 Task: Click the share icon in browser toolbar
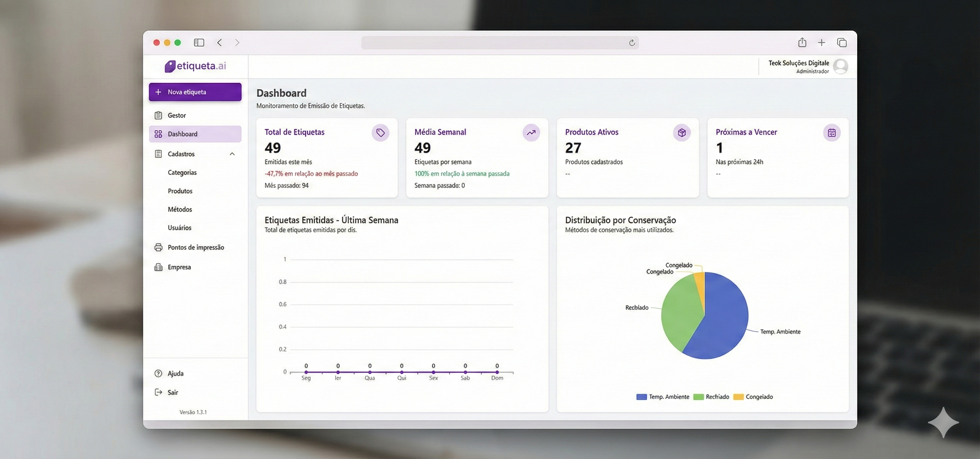802,42
